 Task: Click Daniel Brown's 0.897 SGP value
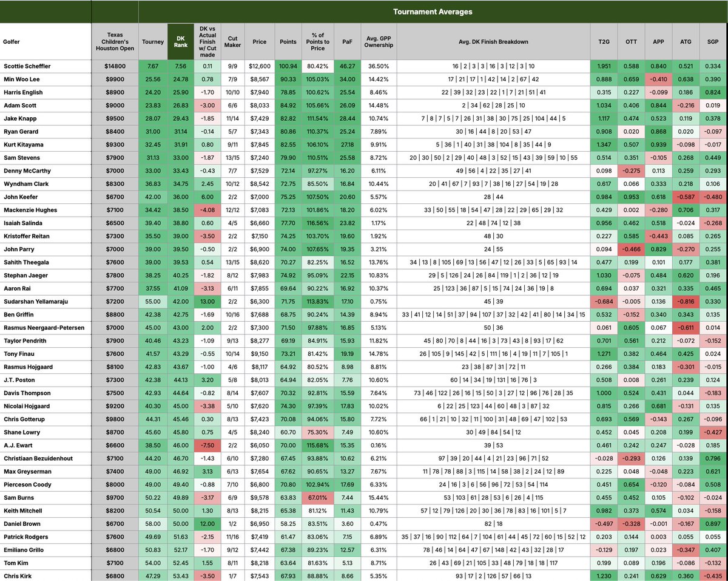(713, 523)
